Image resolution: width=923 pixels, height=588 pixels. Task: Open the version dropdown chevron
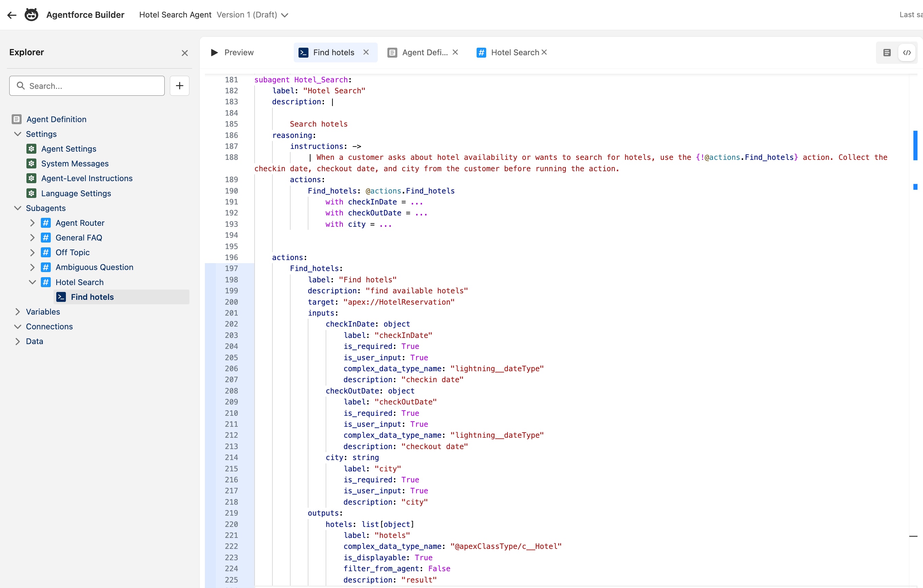tap(285, 15)
